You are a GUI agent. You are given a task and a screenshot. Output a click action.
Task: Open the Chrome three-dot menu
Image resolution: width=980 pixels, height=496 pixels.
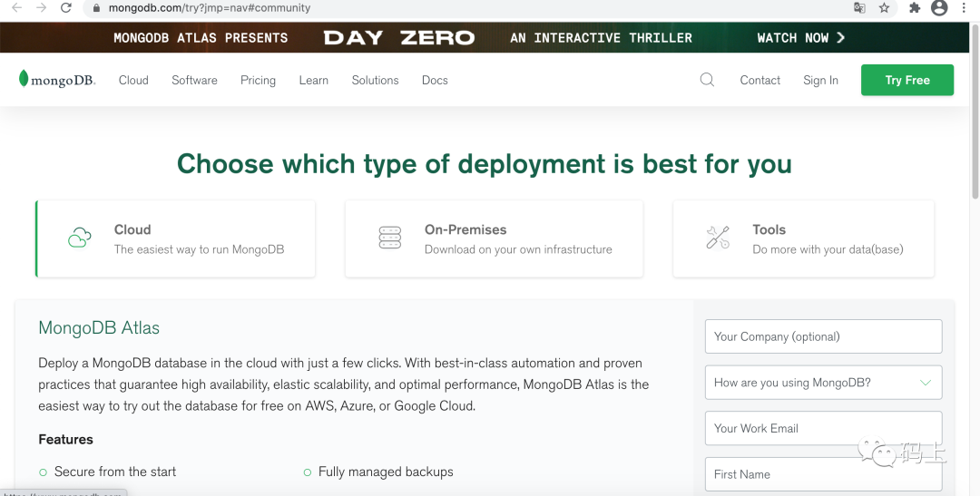(964, 8)
